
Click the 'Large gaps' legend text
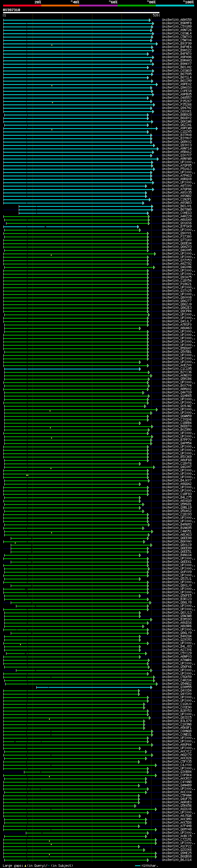coord(13,865)
